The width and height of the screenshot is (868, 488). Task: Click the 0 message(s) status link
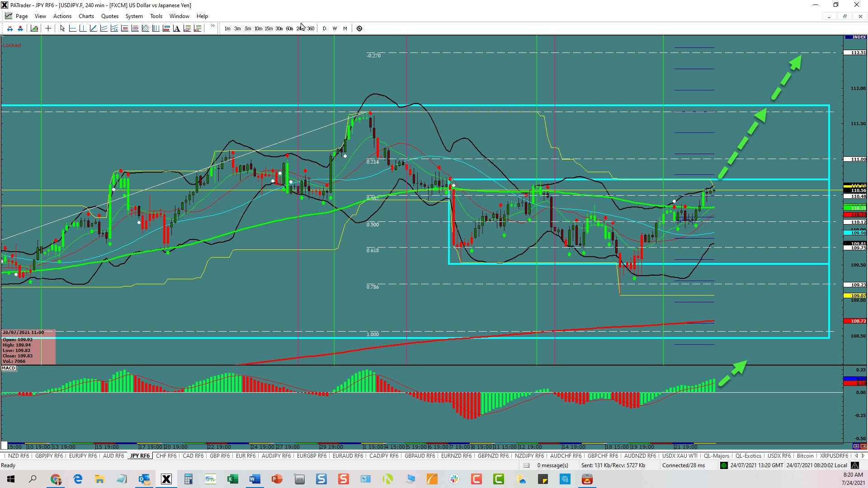pyautogui.click(x=552, y=465)
